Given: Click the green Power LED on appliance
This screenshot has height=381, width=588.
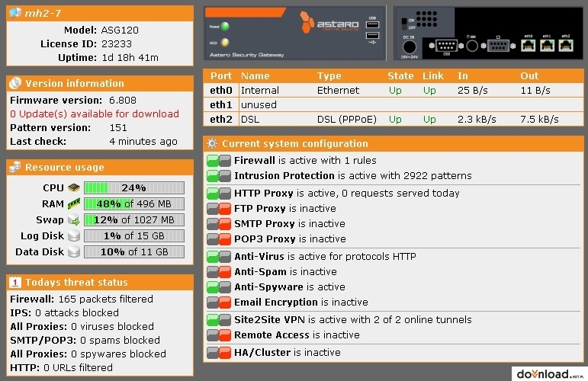Looking at the screenshot, I should click(x=225, y=27).
